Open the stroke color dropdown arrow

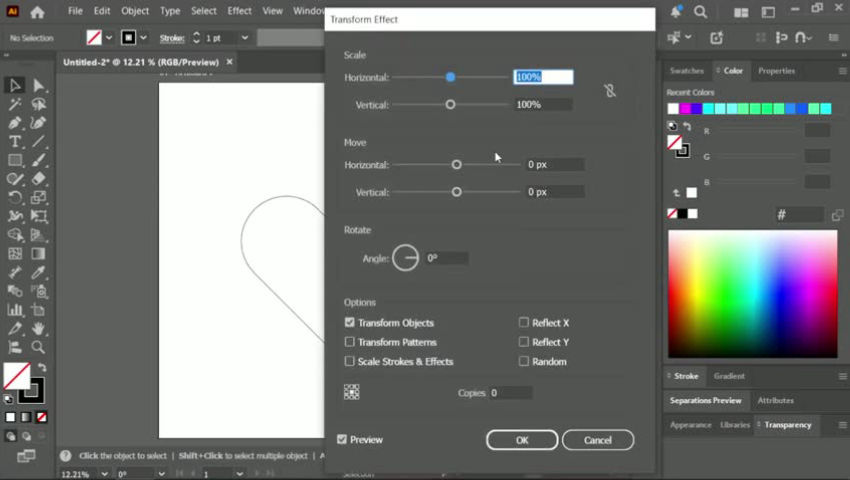pos(143,38)
